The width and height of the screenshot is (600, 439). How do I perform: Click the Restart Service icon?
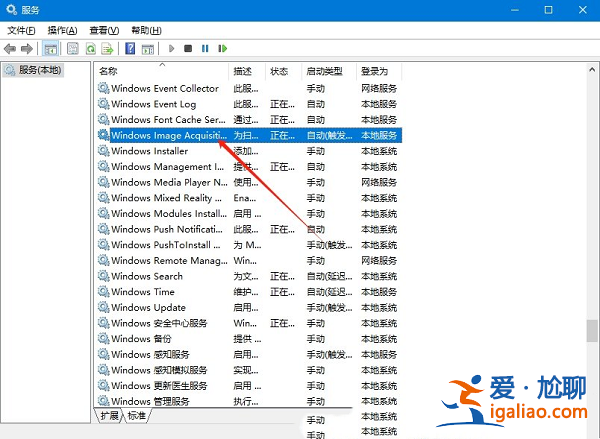coord(223,49)
